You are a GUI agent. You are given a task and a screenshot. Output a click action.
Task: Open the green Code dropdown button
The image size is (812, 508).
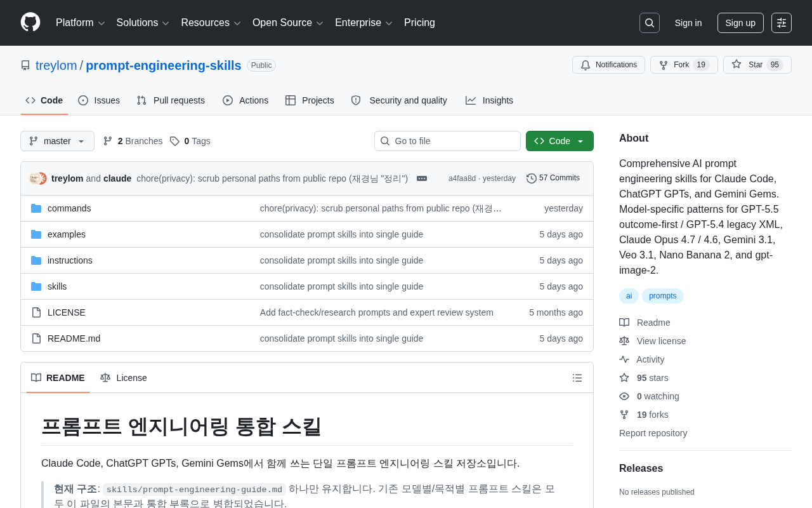pyautogui.click(x=560, y=141)
